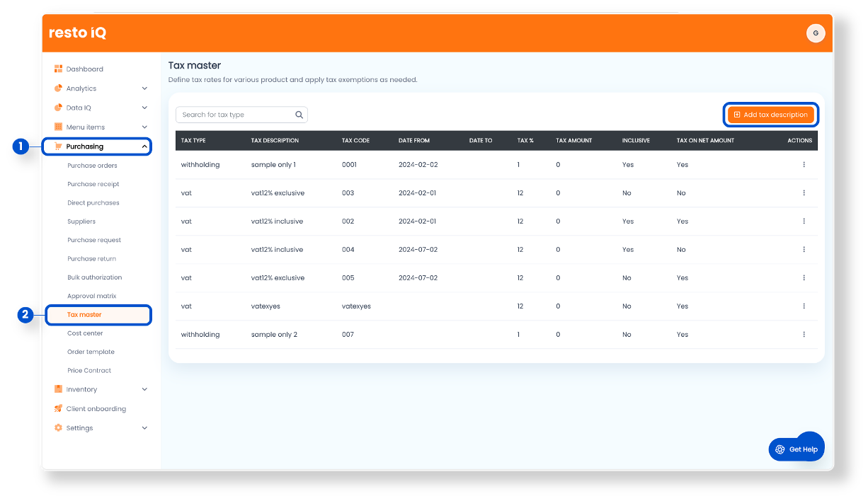The width and height of the screenshot is (868, 501).
Task: Expand the Data IQ chevron
Action: click(x=144, y=108)
